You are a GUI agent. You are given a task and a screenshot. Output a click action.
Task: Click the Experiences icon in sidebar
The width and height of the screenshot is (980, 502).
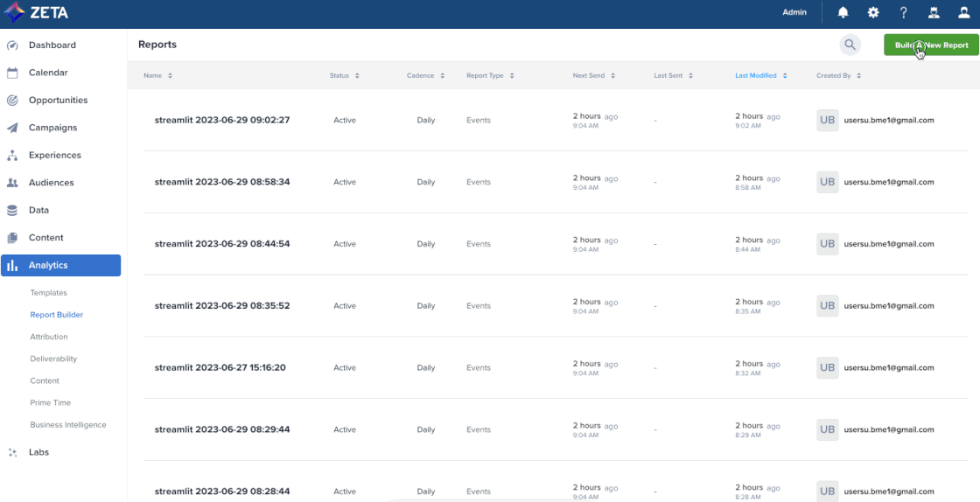pyautogui.click(x=12, y=156)
